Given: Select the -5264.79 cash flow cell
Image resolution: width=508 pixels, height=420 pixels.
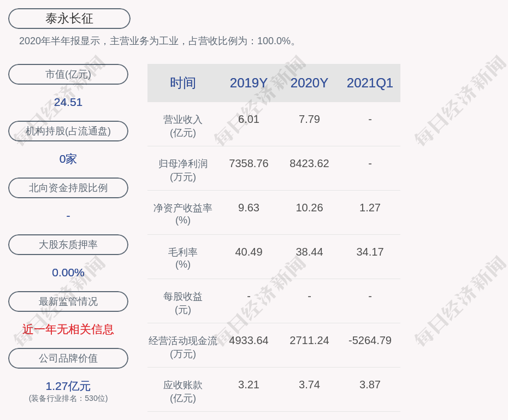Looking at the screenshot, I should [370, 340].
